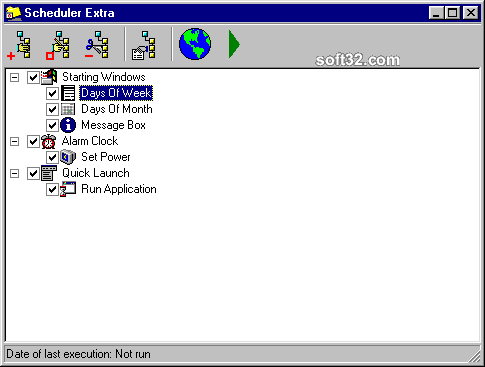Select the Set Power label

coord(106,157)
